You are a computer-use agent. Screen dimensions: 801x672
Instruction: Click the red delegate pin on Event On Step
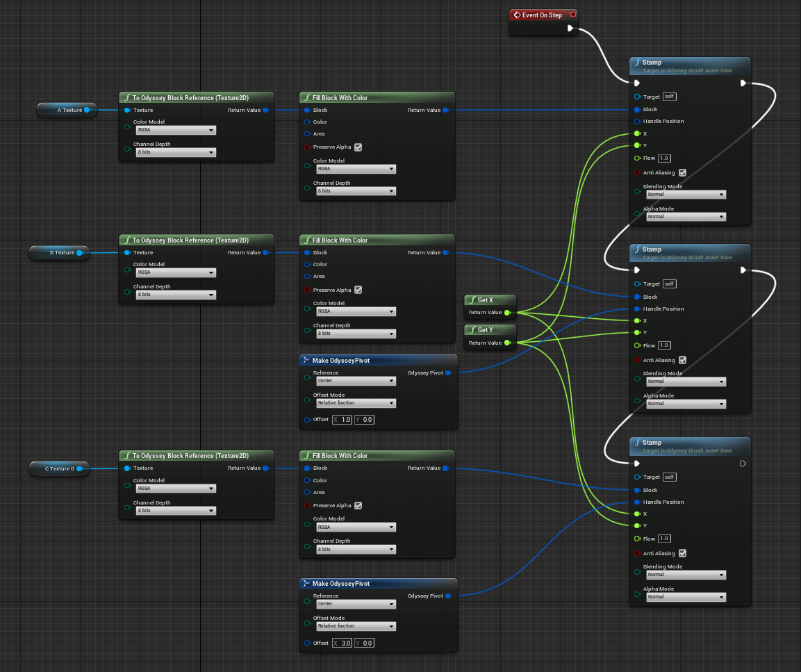tap(572, 15)
